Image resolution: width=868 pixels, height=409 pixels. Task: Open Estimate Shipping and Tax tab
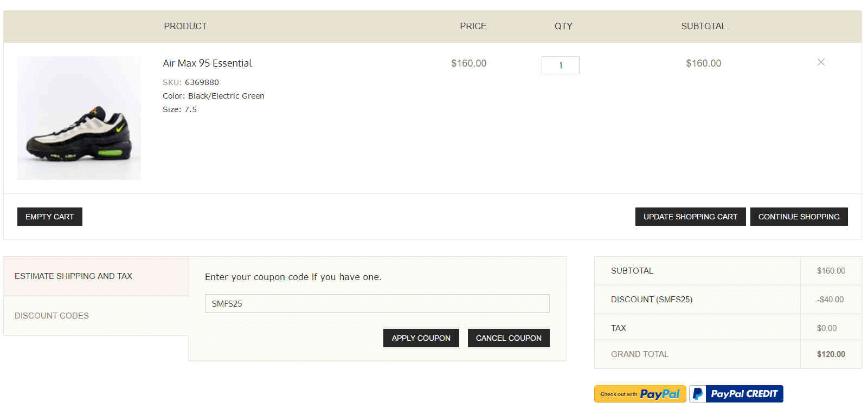(x=96, y=276)
